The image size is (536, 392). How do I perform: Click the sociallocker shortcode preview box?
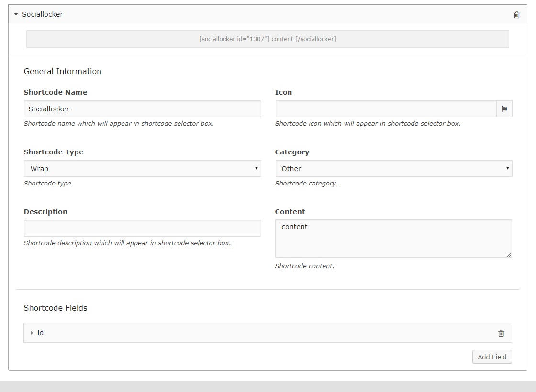tap(268, 39)
